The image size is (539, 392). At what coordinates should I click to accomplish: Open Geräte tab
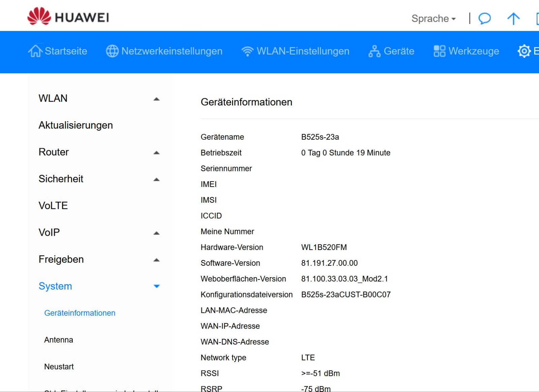pos(391,51)
